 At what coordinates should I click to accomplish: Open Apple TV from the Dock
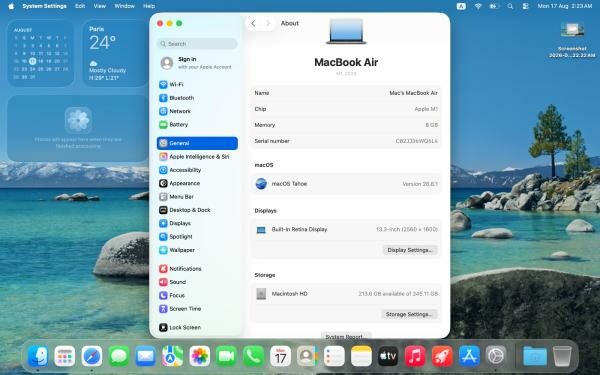coord(388,356)
